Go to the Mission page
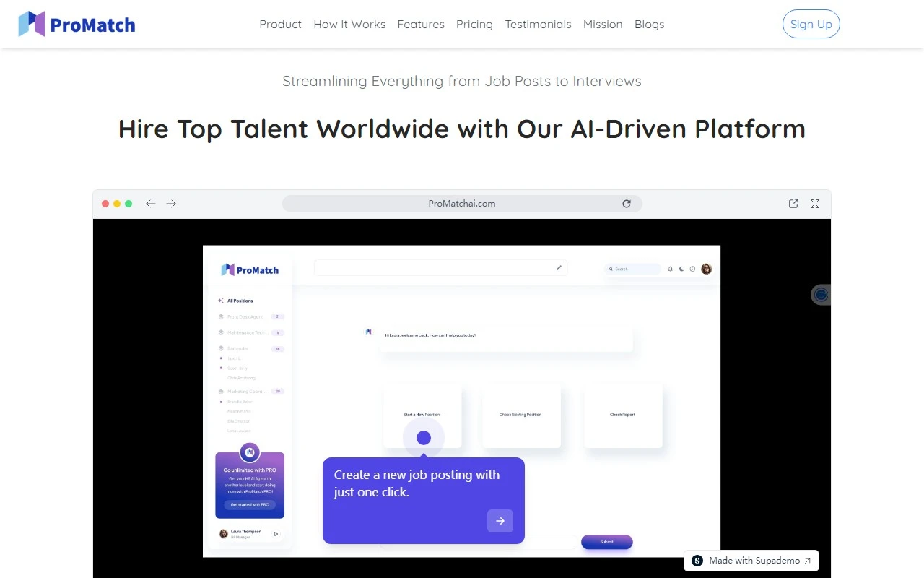Viewport: 924px width, 578px height. point(603,24)
